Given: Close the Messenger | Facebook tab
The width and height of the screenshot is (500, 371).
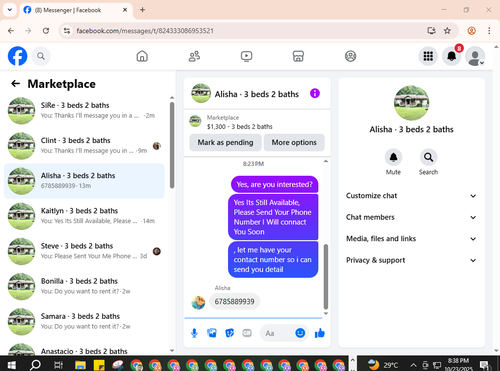Looking at the screenshot, I should pos(125,10).
